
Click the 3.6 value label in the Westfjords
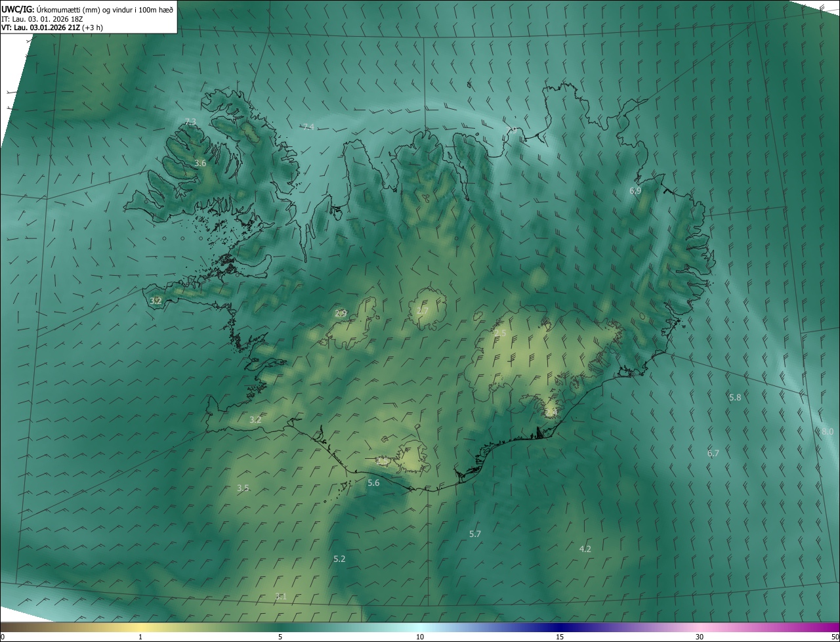(201, 163)
